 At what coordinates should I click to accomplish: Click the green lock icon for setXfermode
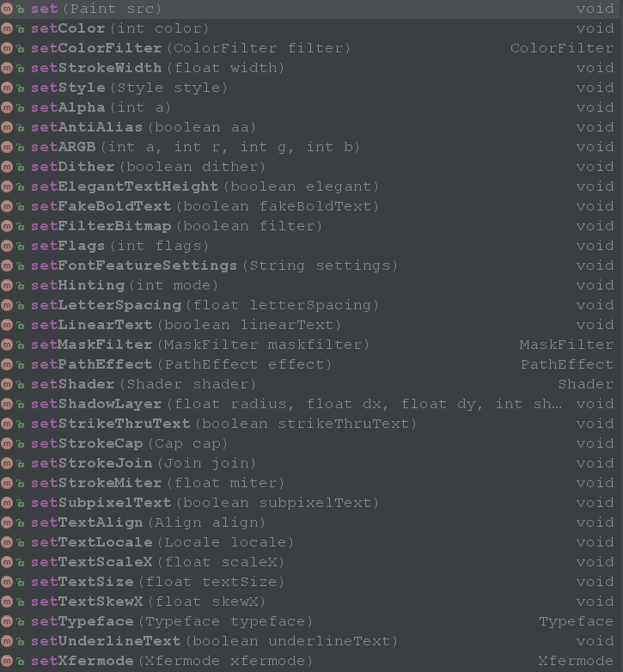click(x=20, y=662)
